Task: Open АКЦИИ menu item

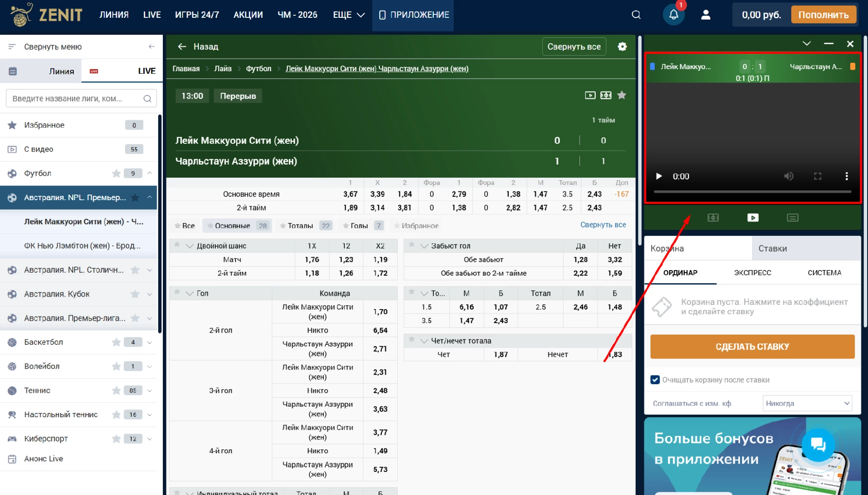Action: (x=248, y=15)
